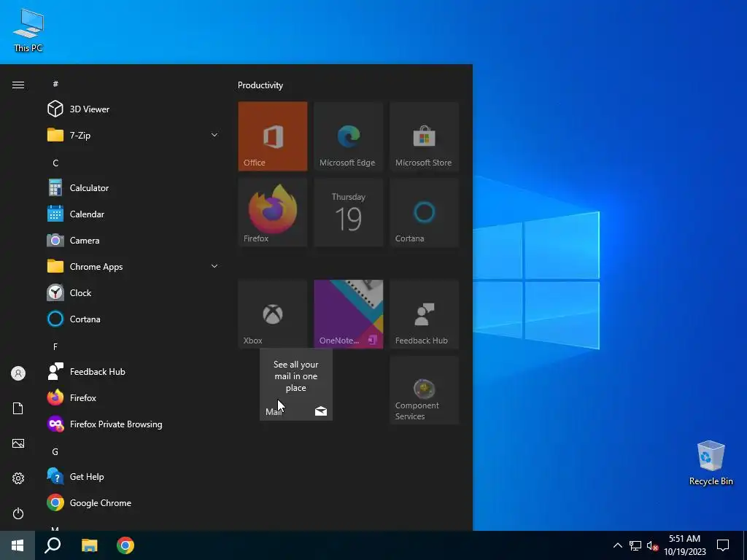Viewport: 747px width, 560px height.
Task: Click the Productivity group title
Action: tap(260, 85)
